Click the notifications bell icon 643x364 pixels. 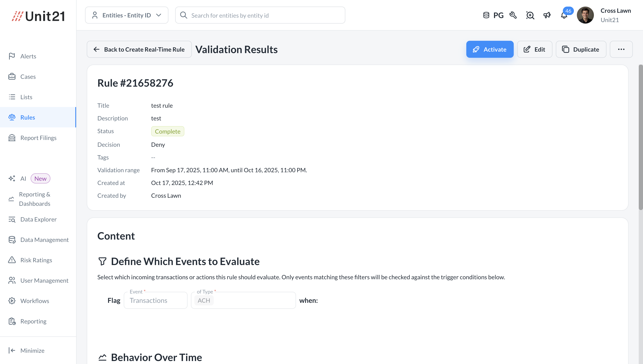tap(564, 16)
